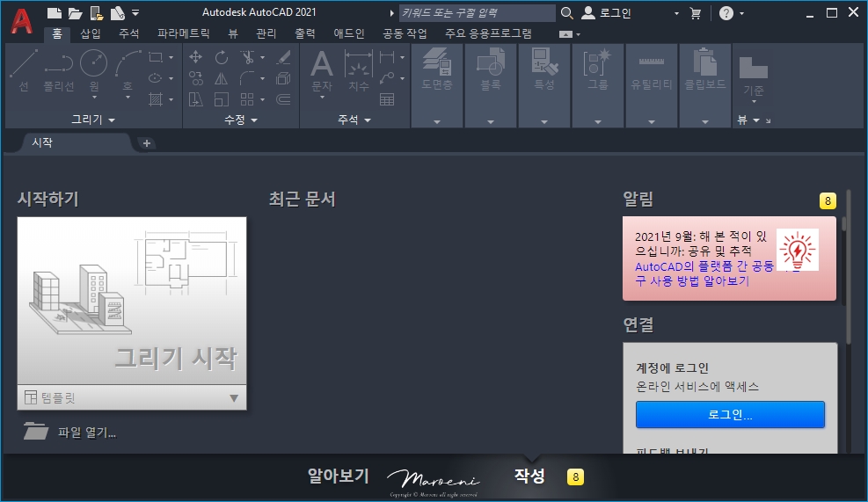Select the Rotate tool
The image size is (868, 502).
click(222, 57)
